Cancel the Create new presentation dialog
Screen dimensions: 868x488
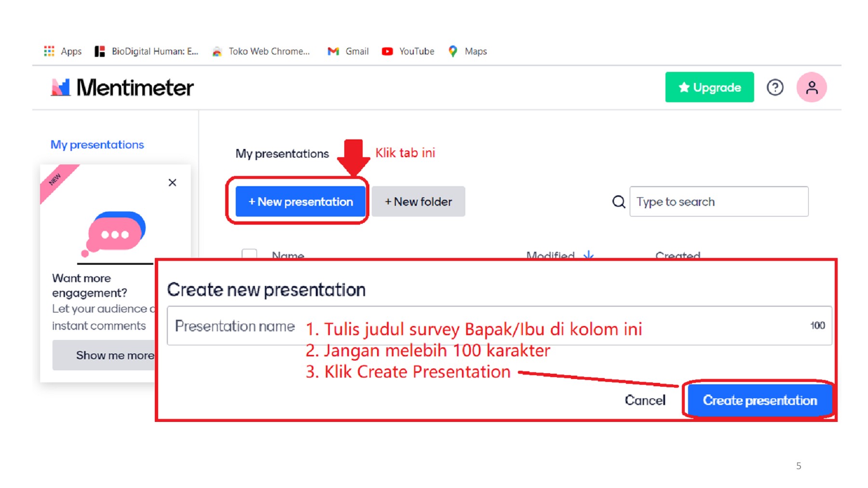tap(645, 400)
